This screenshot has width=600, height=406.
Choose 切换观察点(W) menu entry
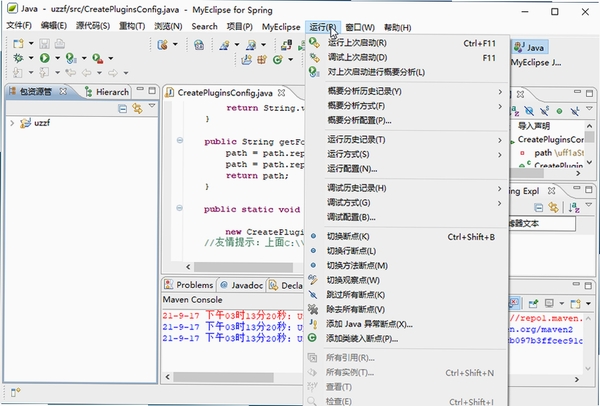pyautogui.click(x=407, y=280)
